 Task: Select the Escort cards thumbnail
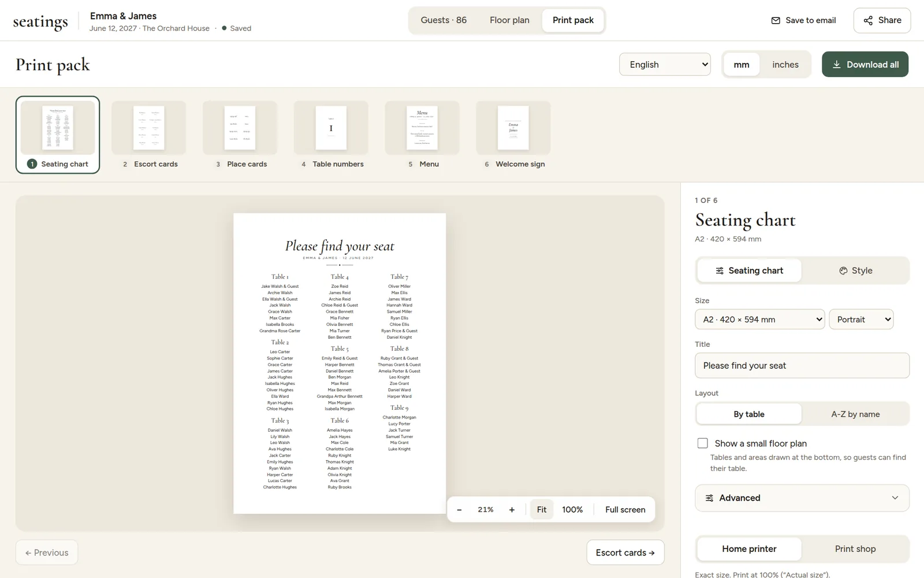coord(149,135)
